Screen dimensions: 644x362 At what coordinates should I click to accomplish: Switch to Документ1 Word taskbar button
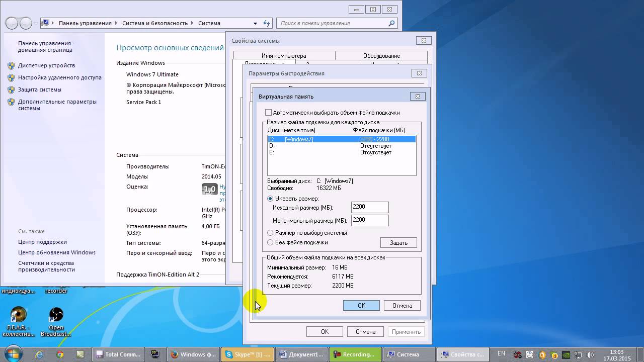302,354
